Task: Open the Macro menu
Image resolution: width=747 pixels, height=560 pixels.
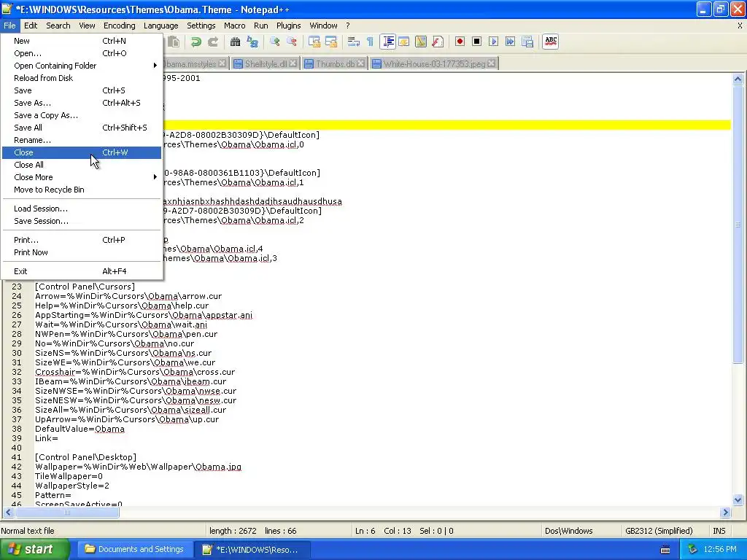Action: tap(234, 26)
